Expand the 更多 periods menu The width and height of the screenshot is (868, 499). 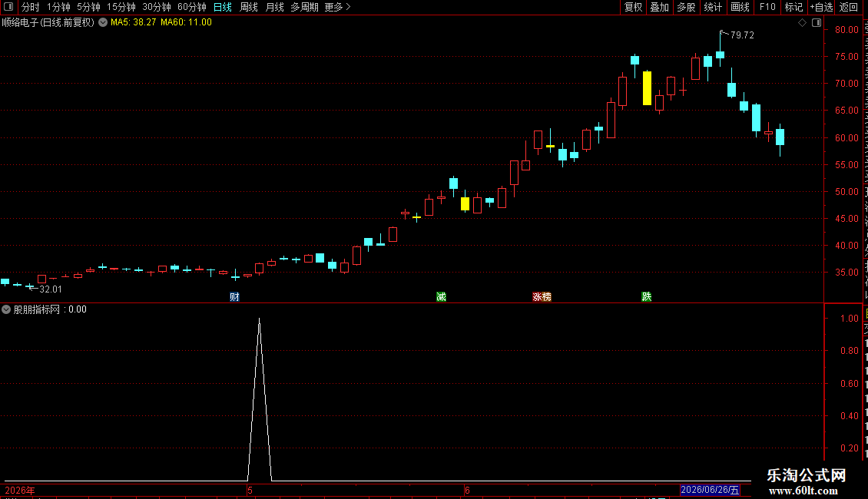(337, 7)
